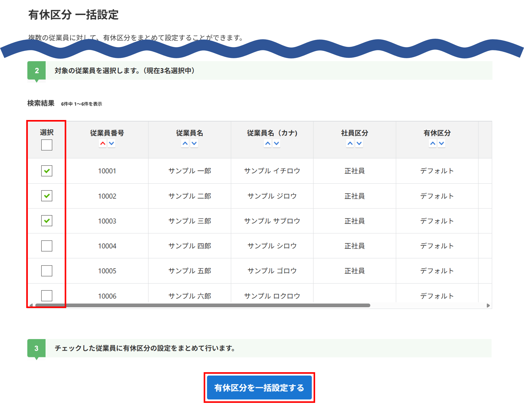
Task: Toggle select-all checkbox in 選択 header
Action: [x=47, y=145]
